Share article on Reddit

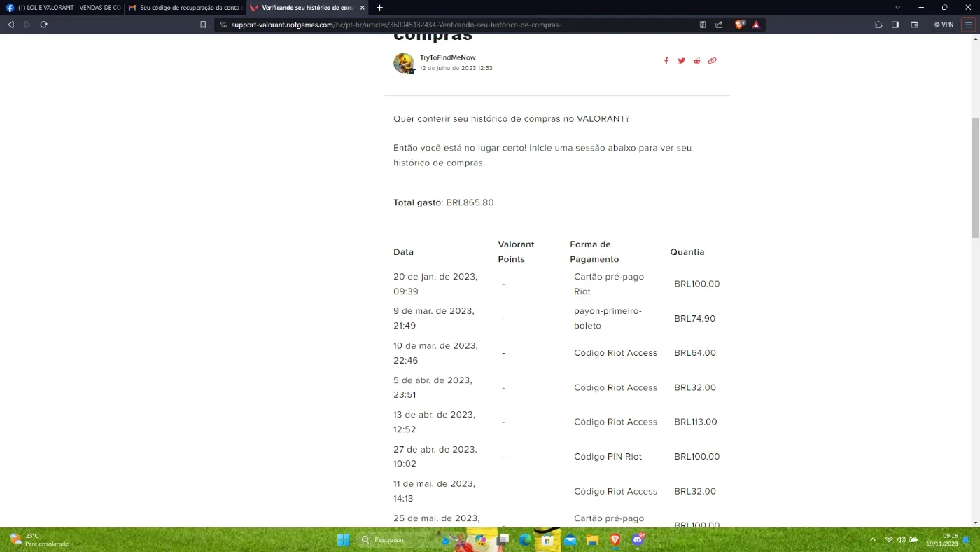[x=696, y=61]
